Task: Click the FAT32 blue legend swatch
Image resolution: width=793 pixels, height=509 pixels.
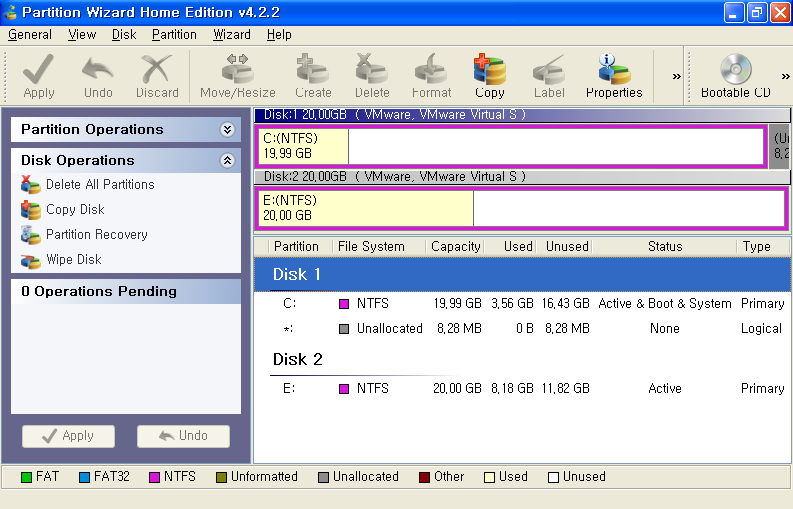Action: [84, 477]
